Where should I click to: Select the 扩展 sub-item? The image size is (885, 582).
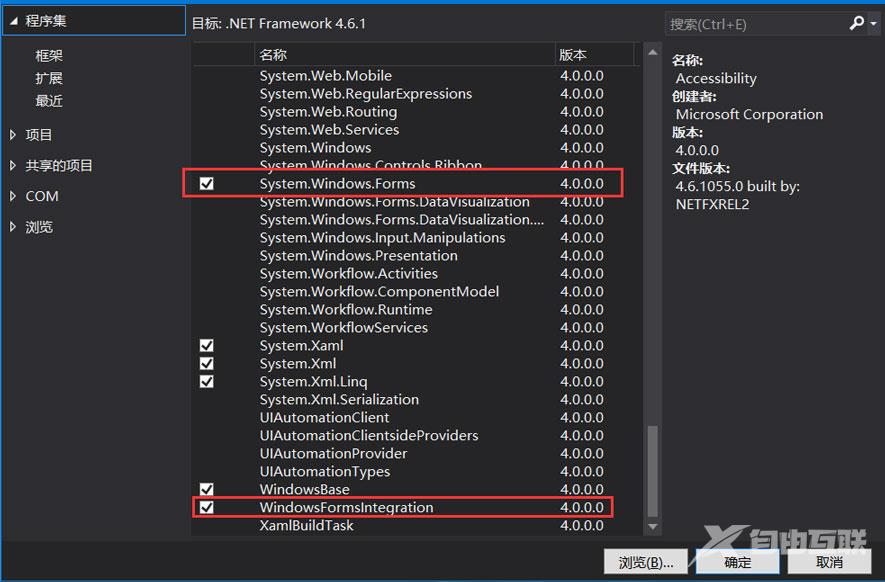(x=49, y=78)
